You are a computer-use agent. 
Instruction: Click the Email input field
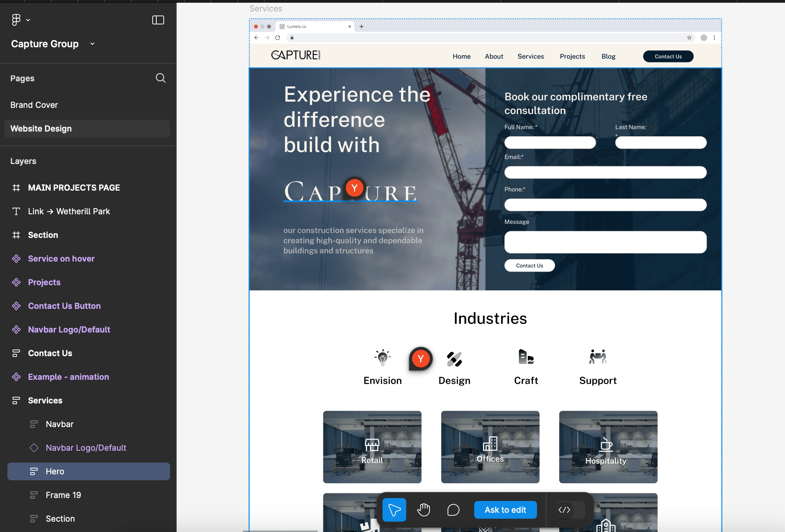point(605,173)
